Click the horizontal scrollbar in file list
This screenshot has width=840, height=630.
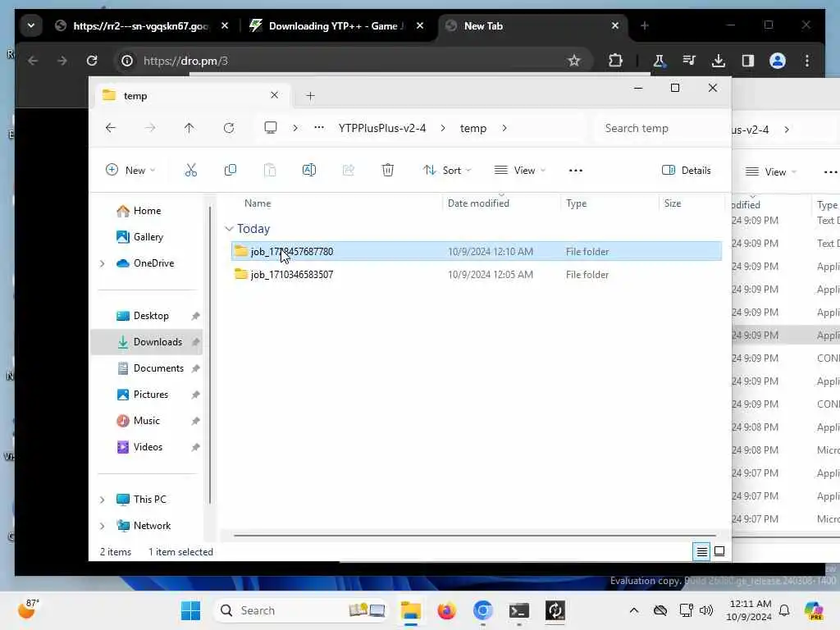(475, 535)
